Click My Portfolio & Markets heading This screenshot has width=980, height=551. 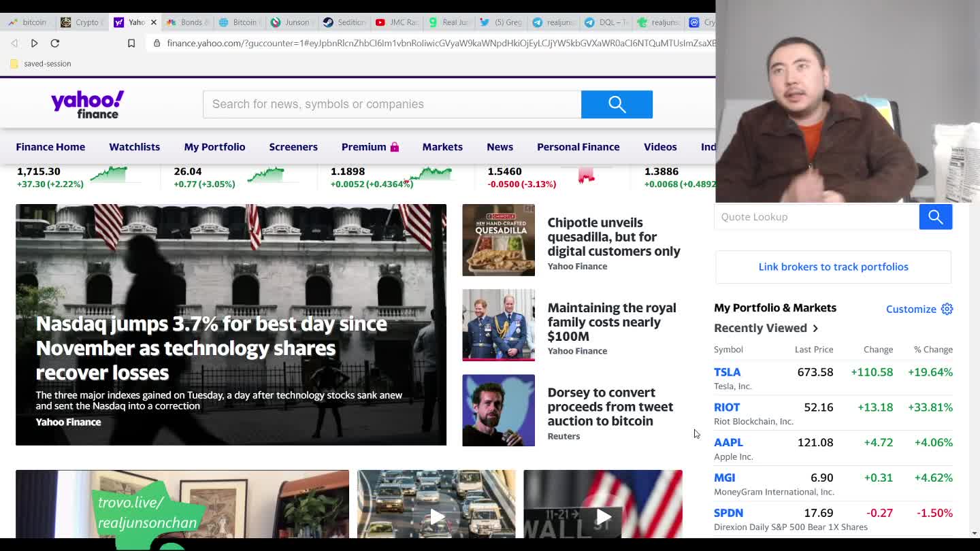pyautogui.click(x=775, y=308)
